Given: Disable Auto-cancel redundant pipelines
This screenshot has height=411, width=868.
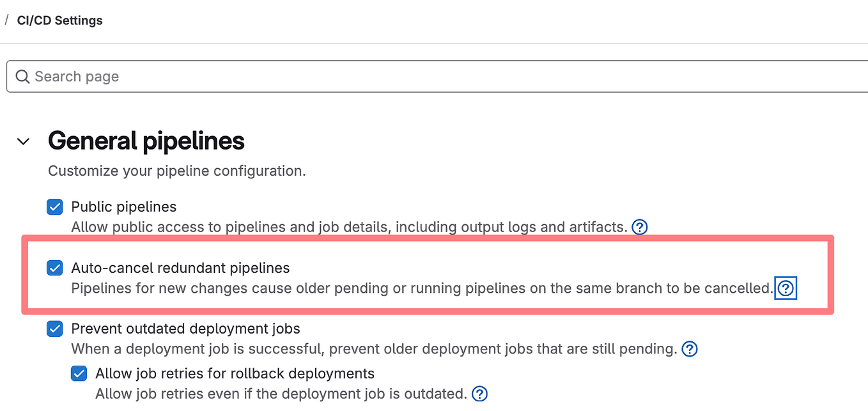Looking at the screenshot, I should tap(54, 268).
